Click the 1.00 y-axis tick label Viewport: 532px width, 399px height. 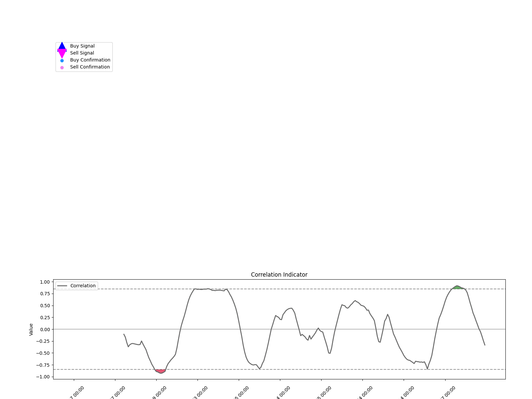[x=45, y=282]
